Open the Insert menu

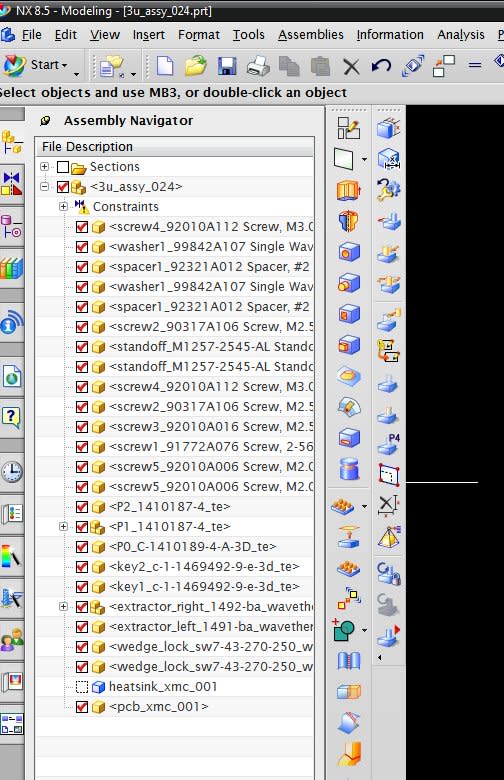click(x=148, y=35)
